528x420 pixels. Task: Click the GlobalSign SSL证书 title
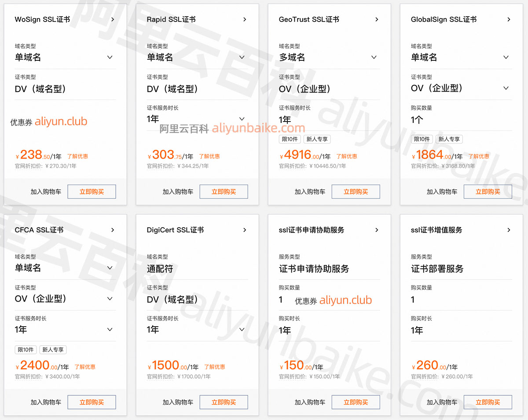pyautogui.click(x=444, y=19)
